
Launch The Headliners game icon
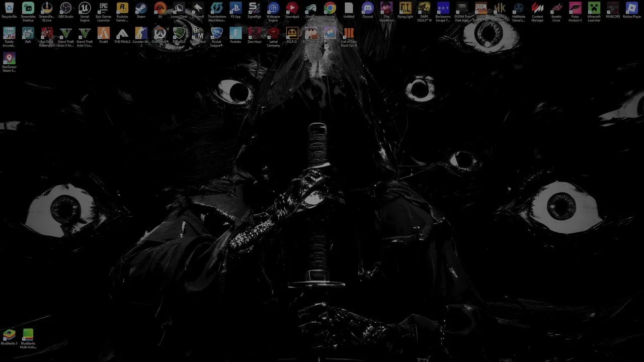[x=386, y=12]
